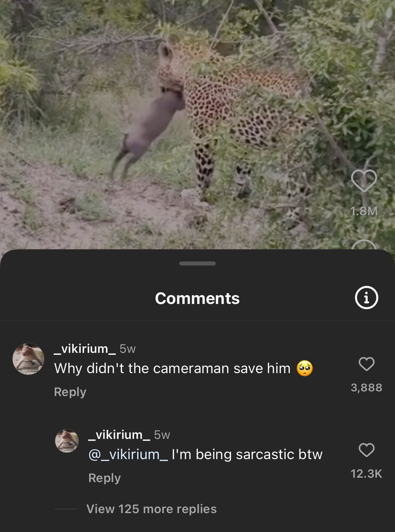Viewport: 395px width, 532px height.
Task: Open _vikirium_ avatar on sarcastic reply
Action: coord(67,441)
